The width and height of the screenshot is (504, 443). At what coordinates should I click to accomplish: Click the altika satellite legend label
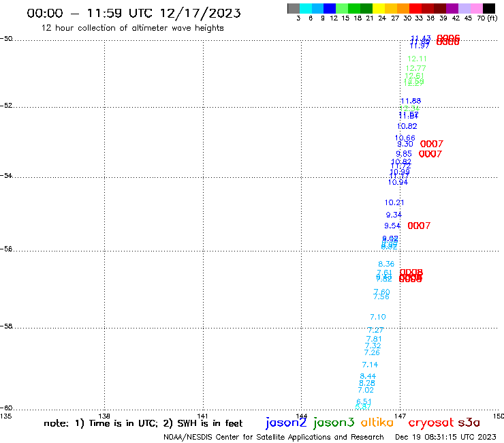point(377,423)
